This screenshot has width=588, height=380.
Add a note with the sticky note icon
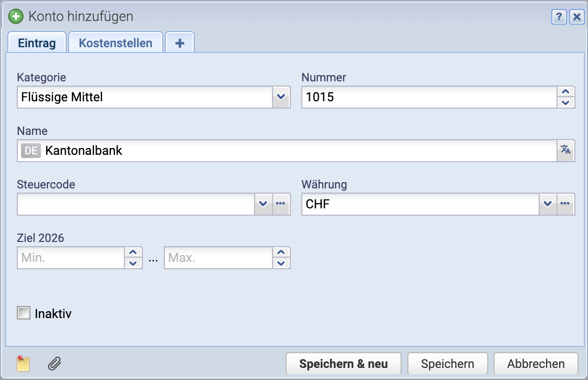22,363
